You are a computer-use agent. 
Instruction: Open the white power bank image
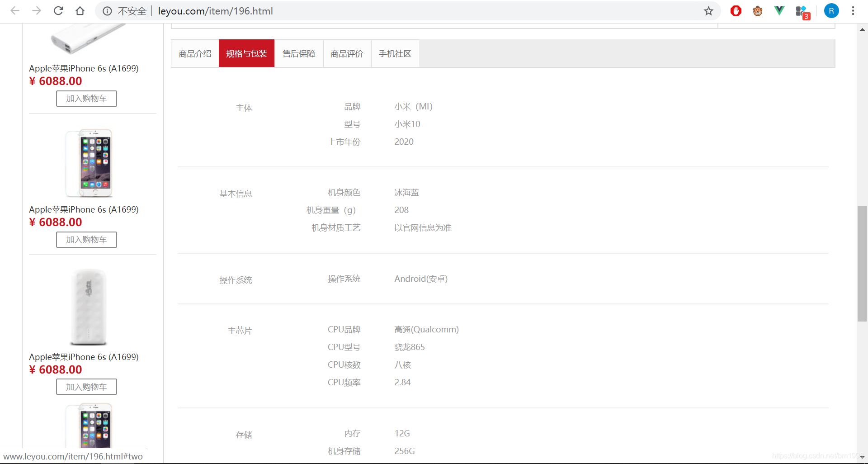89,308
